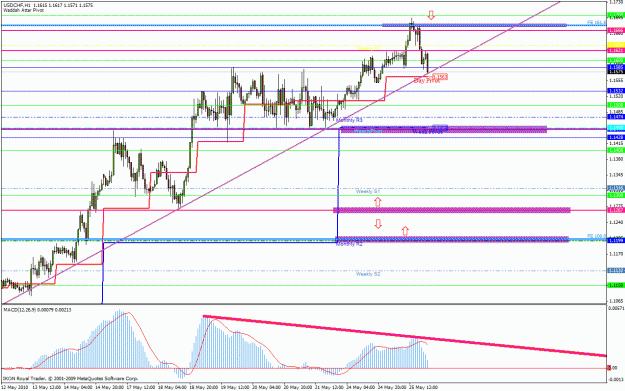
Task: Click the 21 May 12:00 time label
Action: coord(330,387)
